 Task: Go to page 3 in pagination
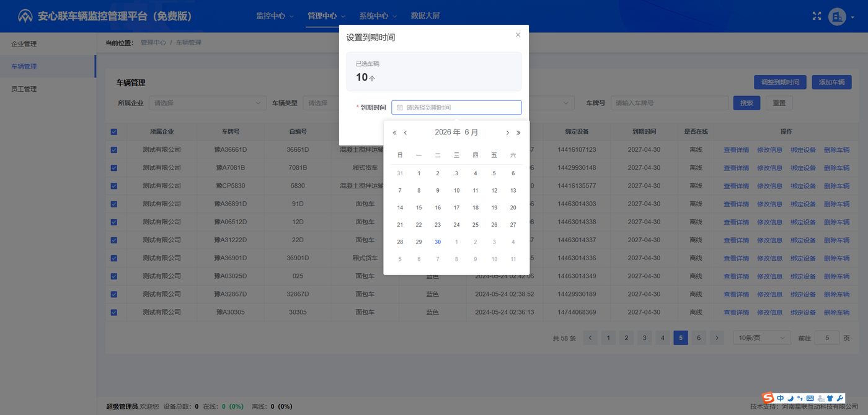click(x=645, y=338)
